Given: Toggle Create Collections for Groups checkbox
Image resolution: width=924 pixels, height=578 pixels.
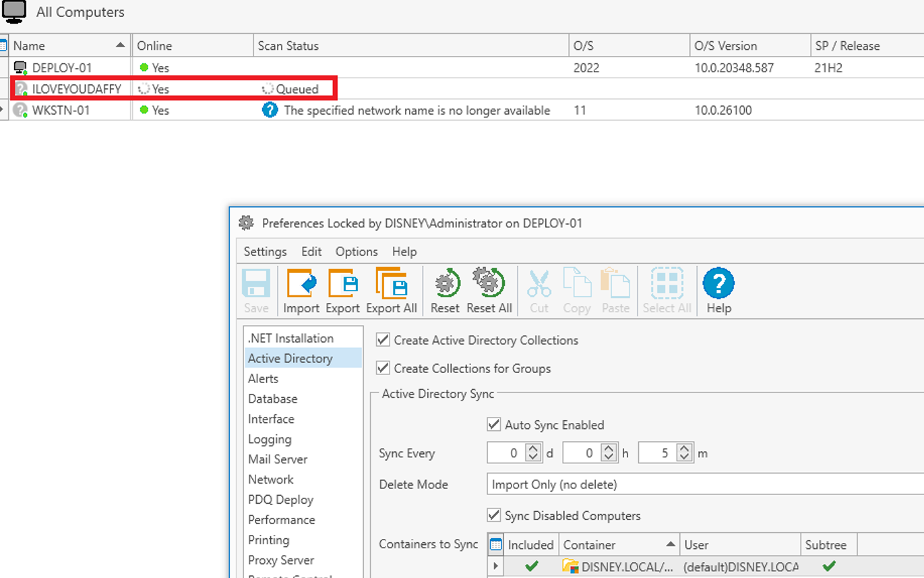Looking at the screenshot, I should [x=383, y=368].
